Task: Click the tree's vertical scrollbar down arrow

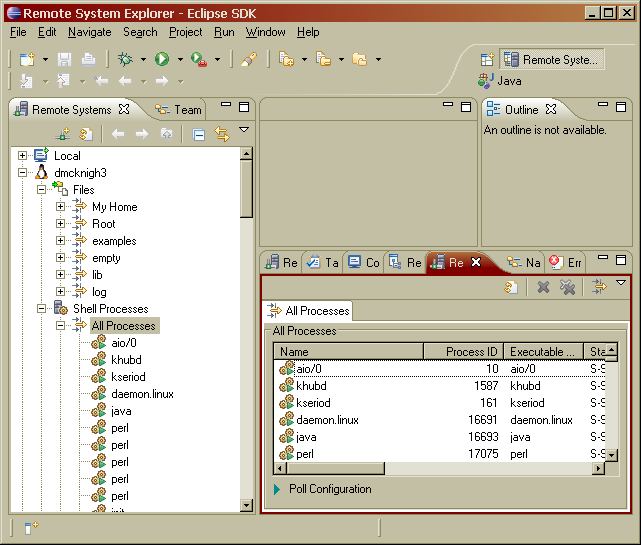Action: pyautogui.click(x=246, y=506)
